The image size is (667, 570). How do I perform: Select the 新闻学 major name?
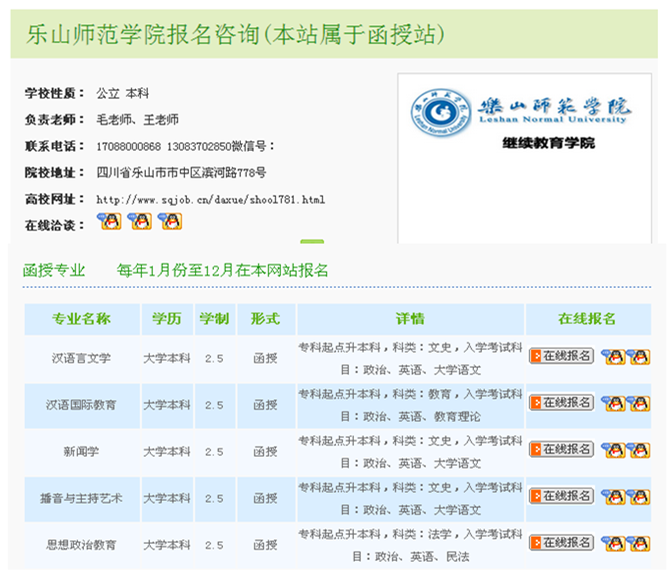click(81, 452)
